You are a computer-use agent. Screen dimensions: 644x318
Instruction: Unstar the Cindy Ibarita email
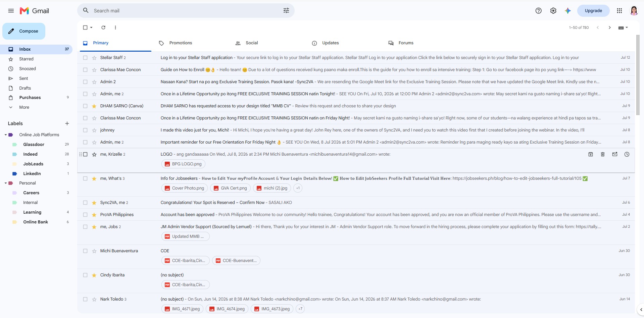pyautogui.click(x=94, y=275)
